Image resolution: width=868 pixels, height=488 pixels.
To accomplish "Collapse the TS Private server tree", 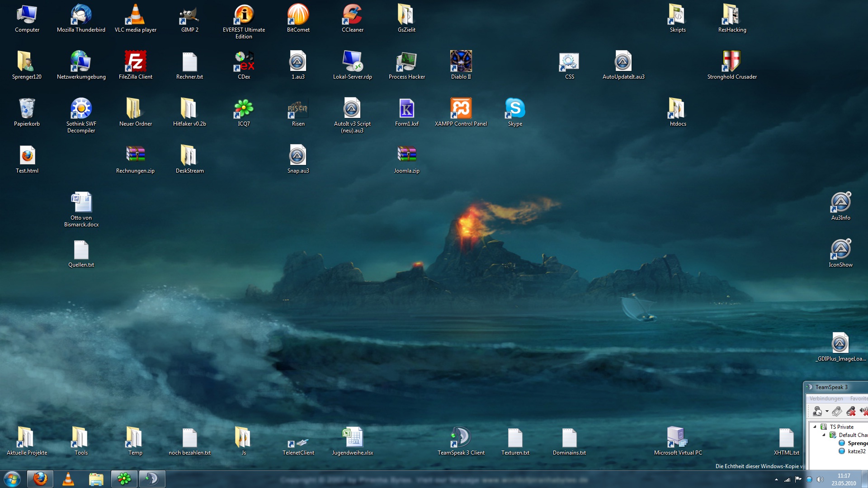I will (815, 427).
